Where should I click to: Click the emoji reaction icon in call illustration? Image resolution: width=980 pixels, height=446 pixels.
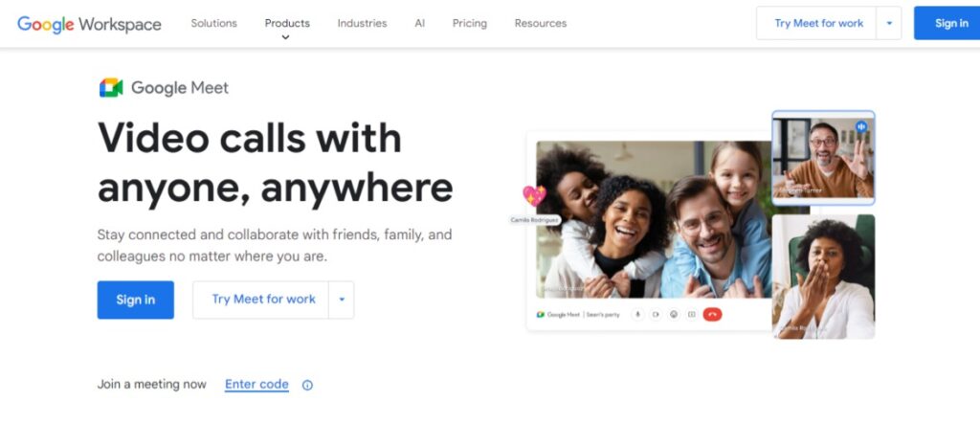point(674,314)
